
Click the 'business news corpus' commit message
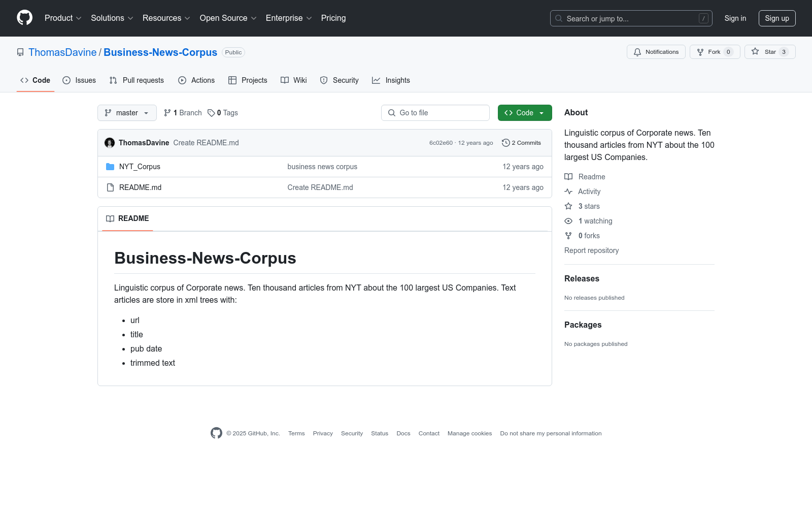(322, 167)
